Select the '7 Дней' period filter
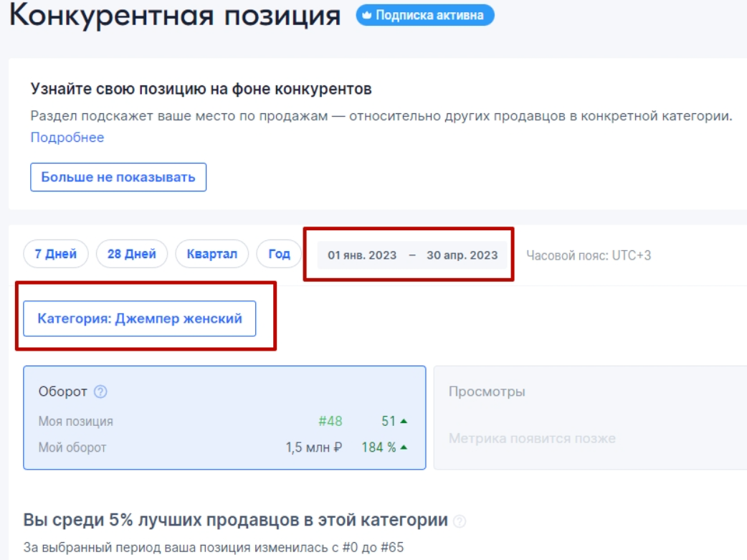The height and width of the screenshot is (560, 747). [x=56, y=254]
